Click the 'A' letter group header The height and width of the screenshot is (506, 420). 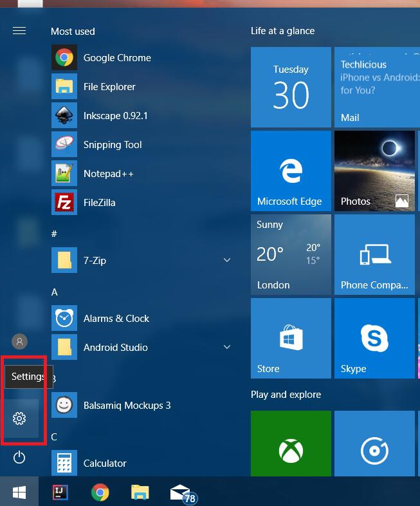point(55,292)
